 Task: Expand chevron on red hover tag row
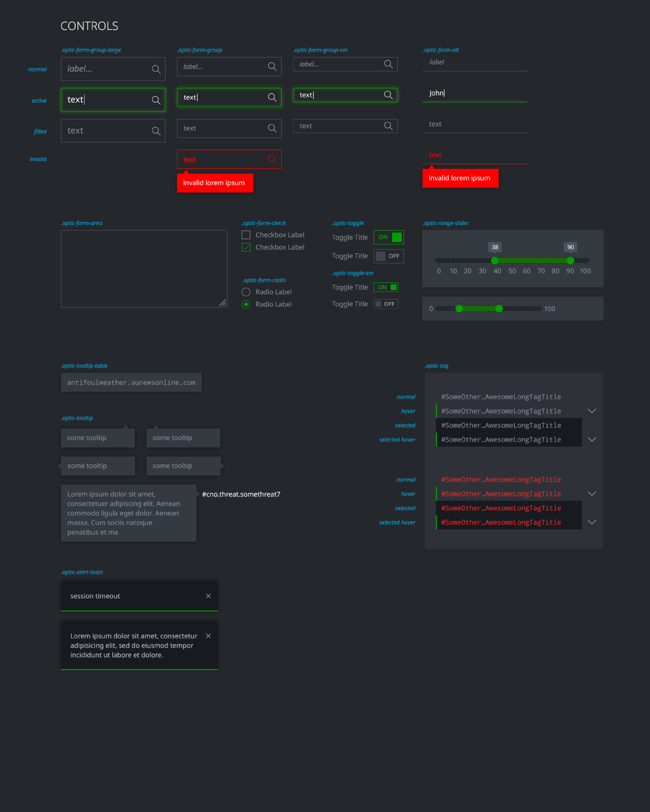tap(592, 494)
